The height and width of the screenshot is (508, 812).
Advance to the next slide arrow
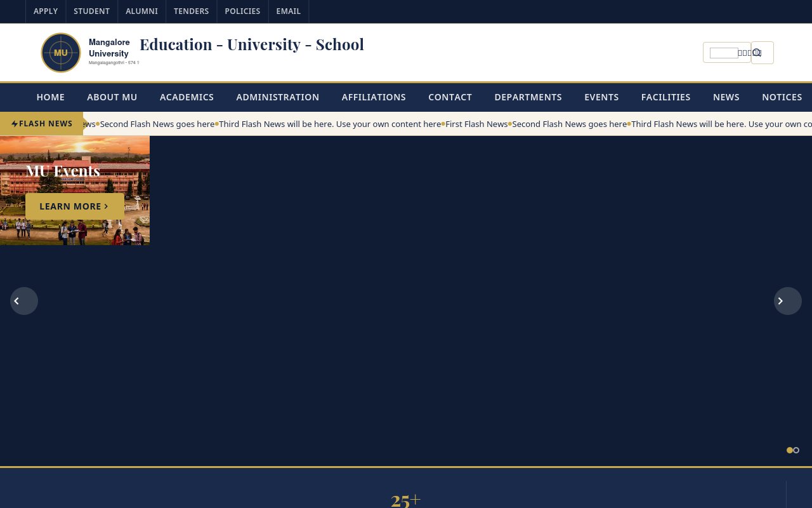[788, 301]
